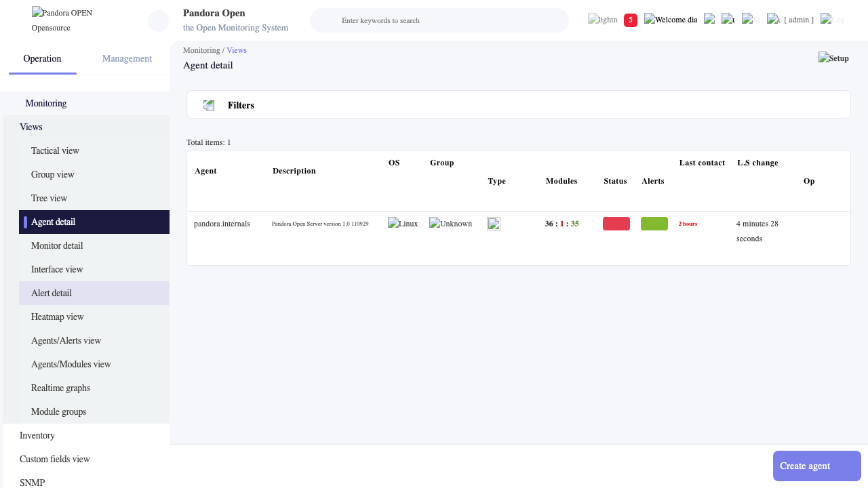Go to Alert detail
Screen dimensions: 868x488
(94, 293)
